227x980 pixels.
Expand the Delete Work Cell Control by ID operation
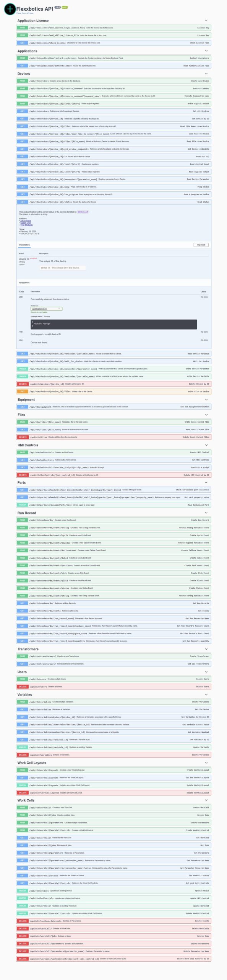pos(113,959)
